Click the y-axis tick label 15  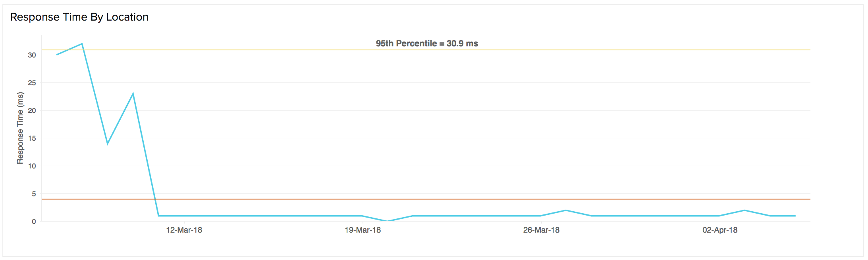click(x=32, y=138)
